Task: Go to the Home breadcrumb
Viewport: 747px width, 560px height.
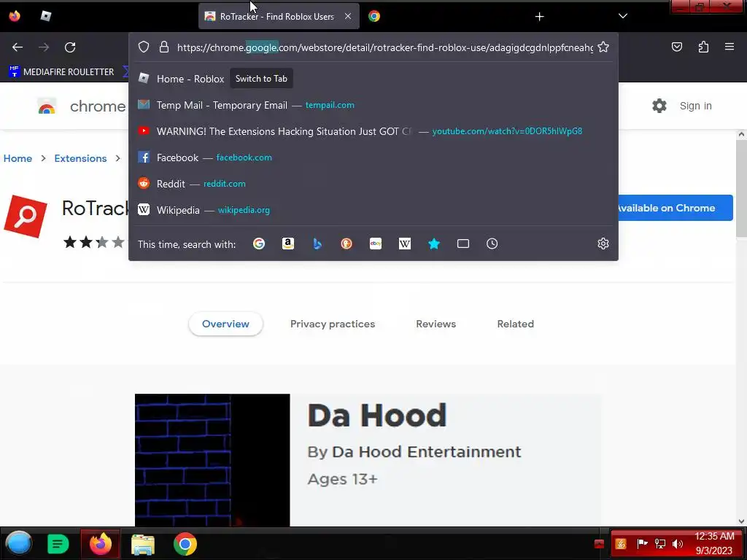Action: pos(18,158)
